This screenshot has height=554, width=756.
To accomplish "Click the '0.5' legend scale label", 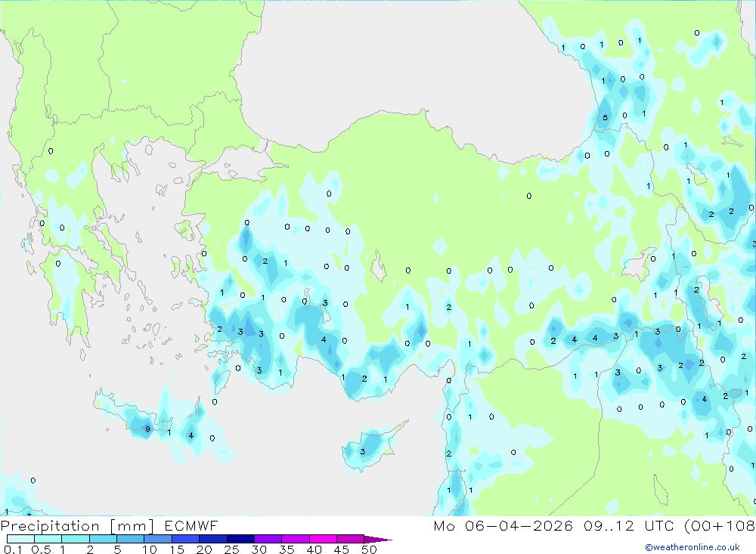I will click(41, 549).
